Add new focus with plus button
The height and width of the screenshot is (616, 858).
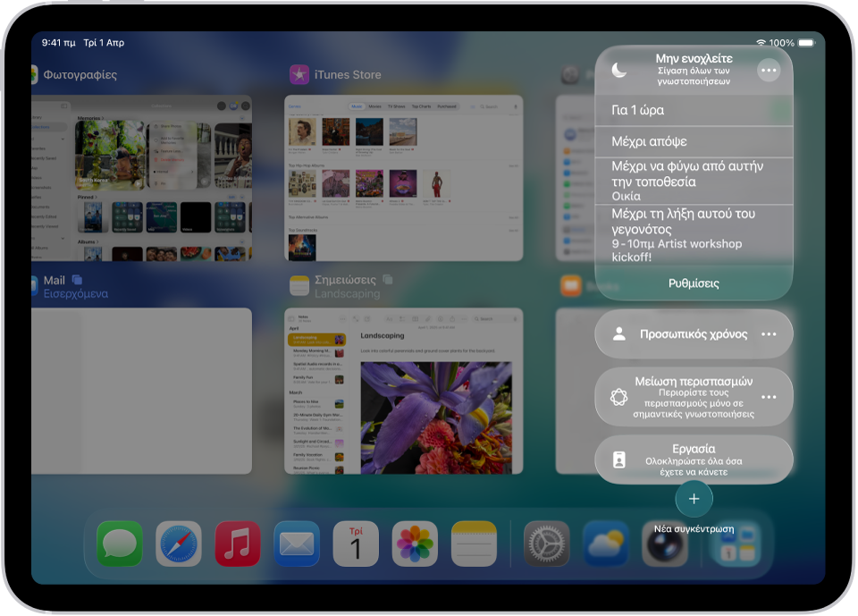(694, 499)
